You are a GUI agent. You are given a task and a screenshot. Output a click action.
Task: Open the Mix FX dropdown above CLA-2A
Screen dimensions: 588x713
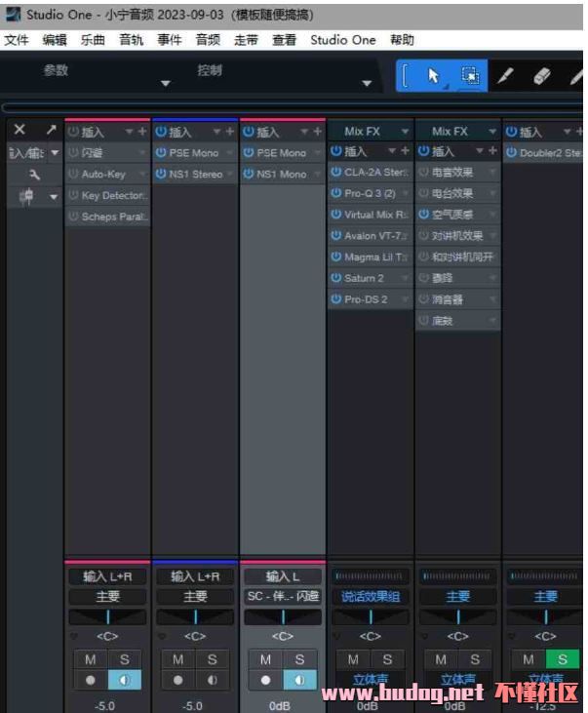pyautogui.click(x=405, y=132)
